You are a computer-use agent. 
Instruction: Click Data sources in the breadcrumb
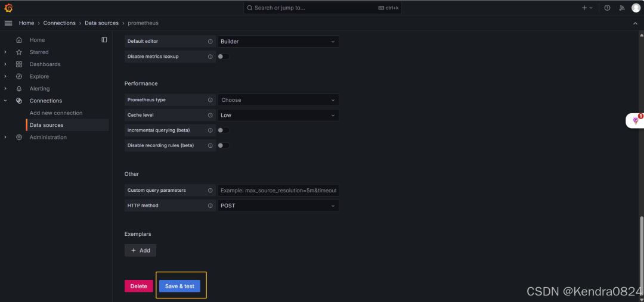pyautogui.click(x=101, y=23)
